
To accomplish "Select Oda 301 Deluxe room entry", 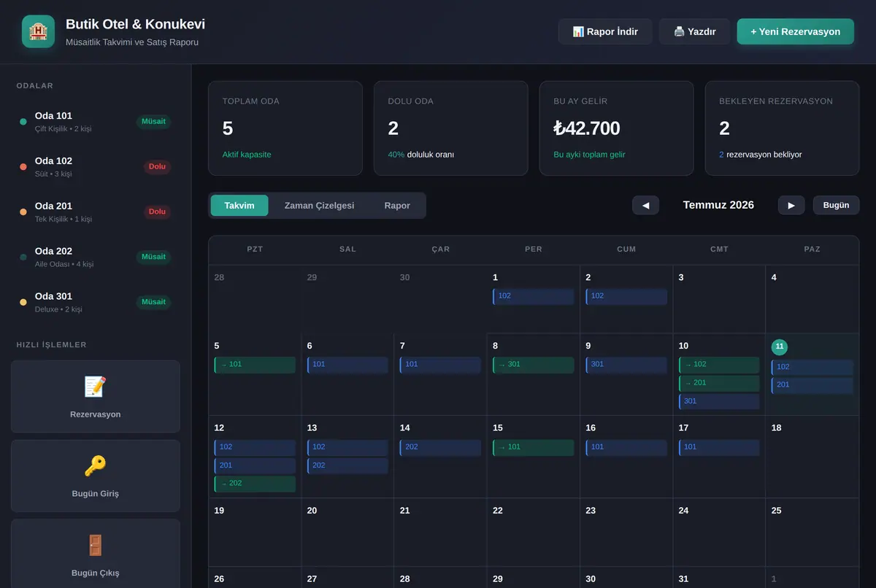I will pos(96,302).
